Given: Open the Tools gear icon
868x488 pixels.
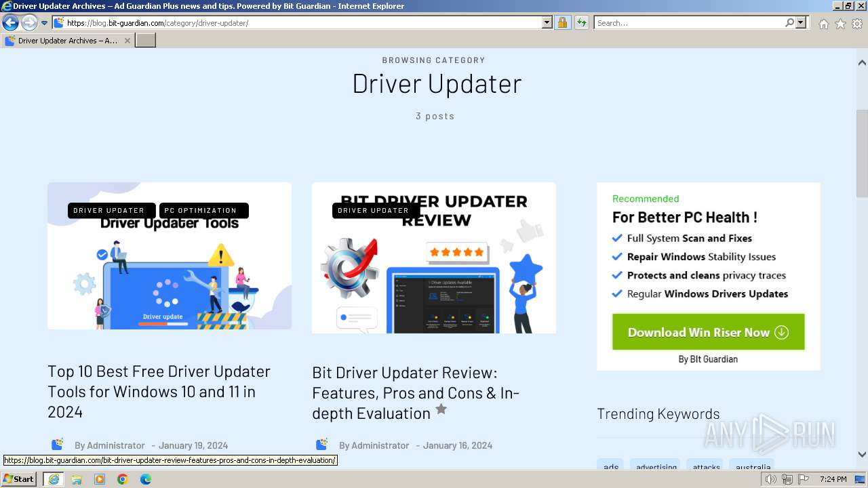Looking at the screenshot, I should (857, 24).
